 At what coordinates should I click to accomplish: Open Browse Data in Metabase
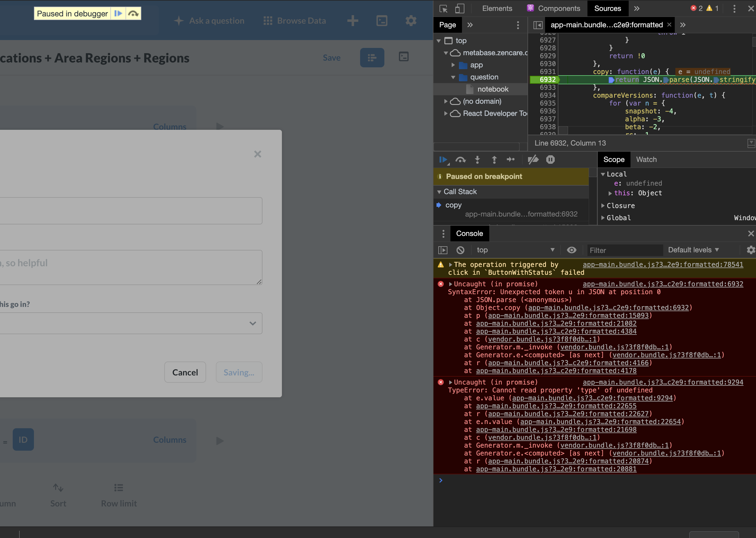pos(294,21)
